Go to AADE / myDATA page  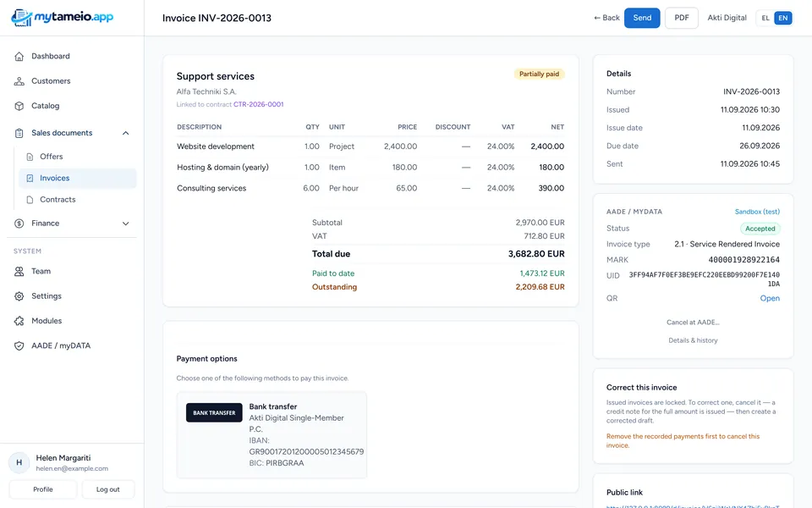[x=72, y=345]
